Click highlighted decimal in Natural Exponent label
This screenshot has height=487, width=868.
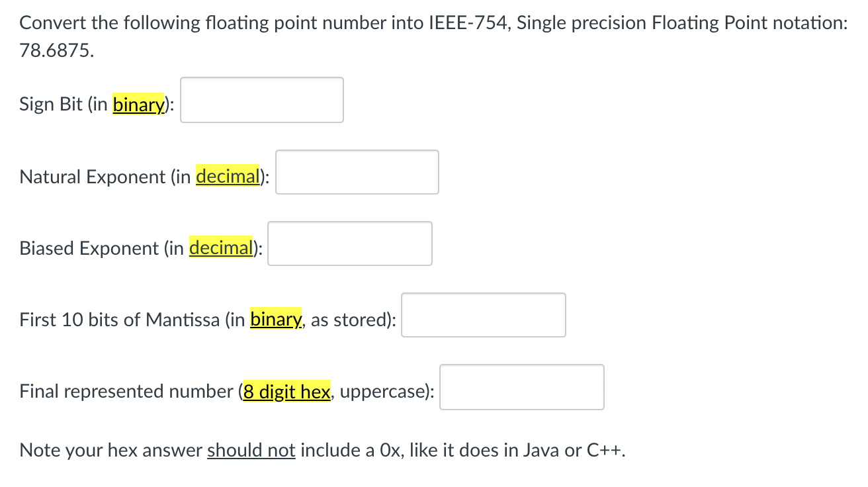[x=227, y=176]
